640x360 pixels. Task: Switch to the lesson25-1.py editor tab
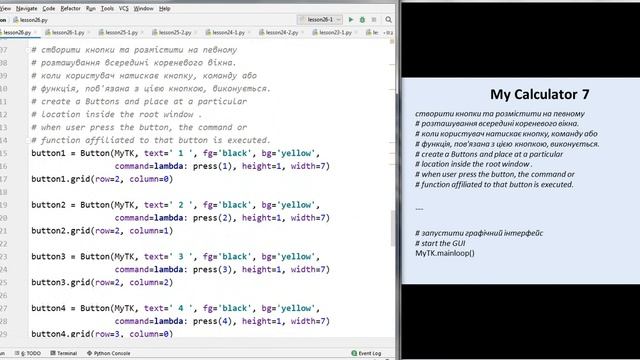point(122,32)
